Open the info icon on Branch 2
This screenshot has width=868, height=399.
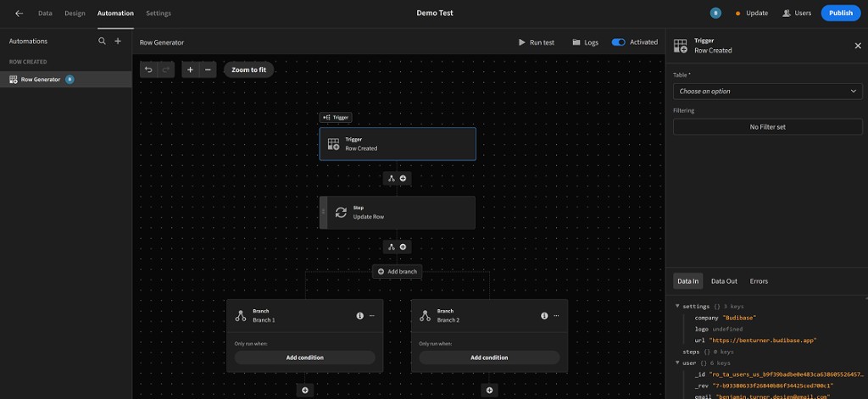[x=544, y=315]
